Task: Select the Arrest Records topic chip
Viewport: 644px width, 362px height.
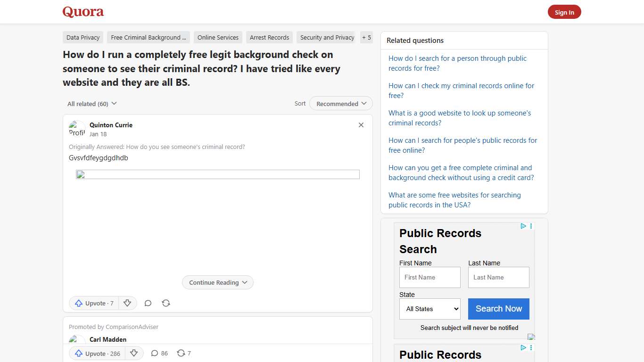Action: click(269, 37)
